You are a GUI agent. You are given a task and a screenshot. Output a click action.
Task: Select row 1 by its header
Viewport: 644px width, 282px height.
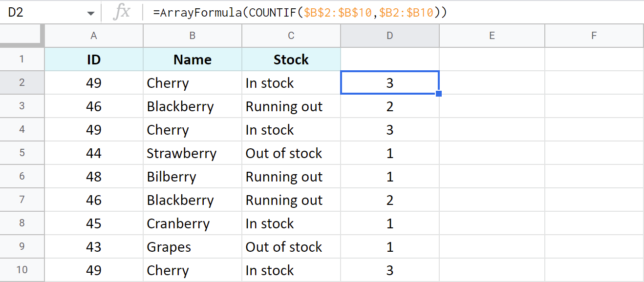(22, 59)
